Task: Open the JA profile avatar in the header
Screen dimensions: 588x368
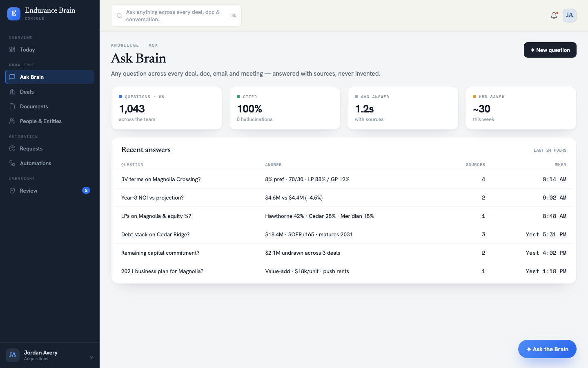Action: [x=570, y=15]
